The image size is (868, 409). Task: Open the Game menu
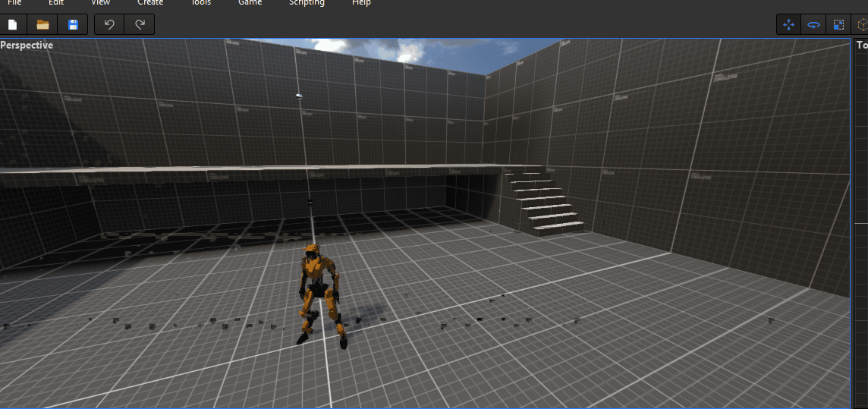[x=250, y=3]
